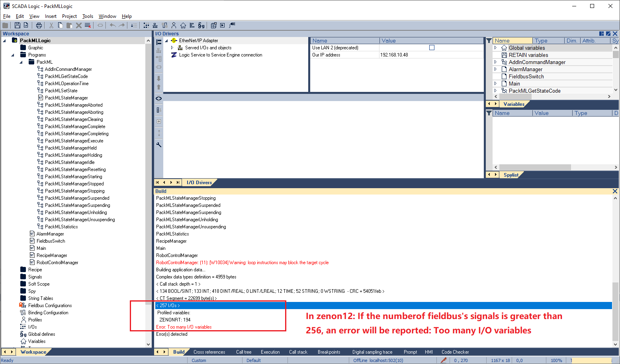This screenshot has height=364, width=620.
Task: Click the Our IP address value 192.168.10.48
Action: pyautogui.click(x=394, y=55)
